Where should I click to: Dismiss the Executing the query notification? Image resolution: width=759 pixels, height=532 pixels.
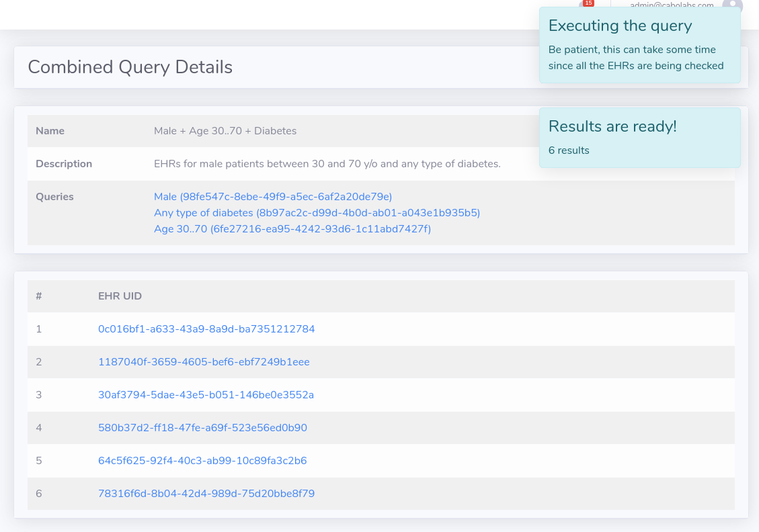click(x=639, y=45)
